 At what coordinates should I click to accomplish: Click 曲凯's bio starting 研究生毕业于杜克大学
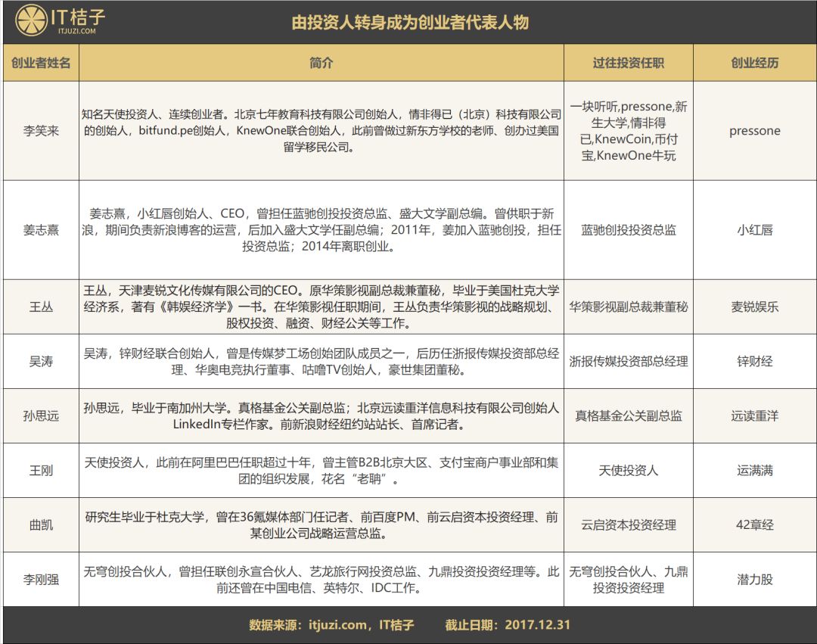[x=321, y=525]
